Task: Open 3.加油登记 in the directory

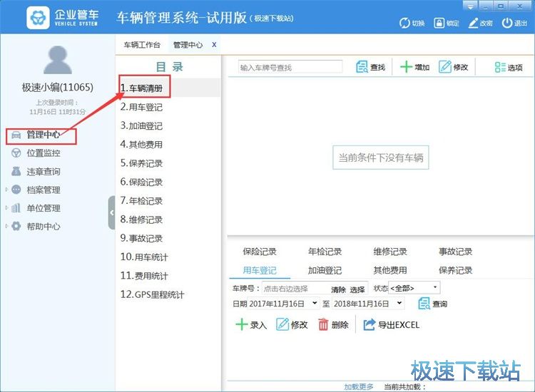Action: pyautogui.click(x=141, y=125)
